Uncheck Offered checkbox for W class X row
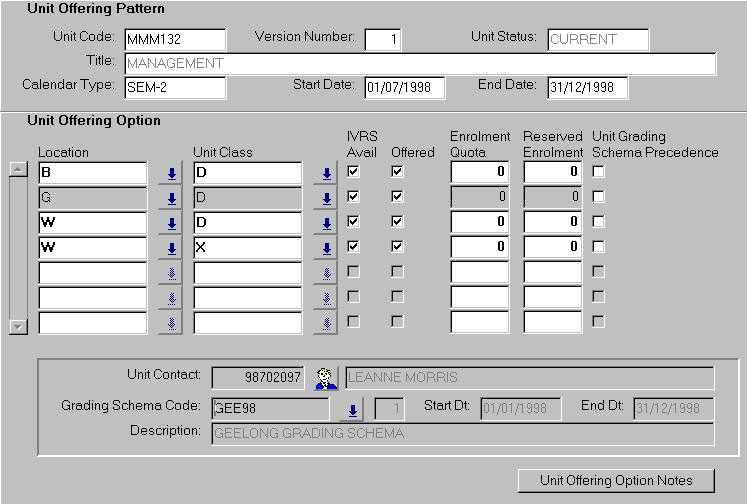Image resolution: width=747 pixels, height=504 pixels. (x=397, y=247)
